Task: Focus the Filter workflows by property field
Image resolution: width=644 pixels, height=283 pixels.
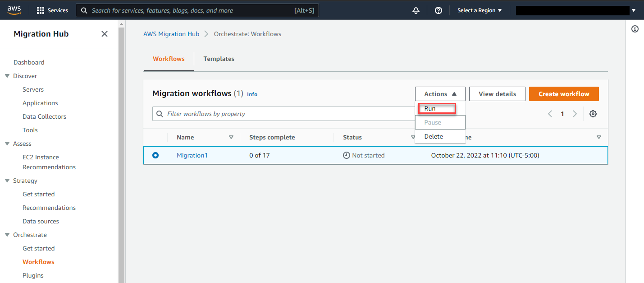Action: click(284, 114)
